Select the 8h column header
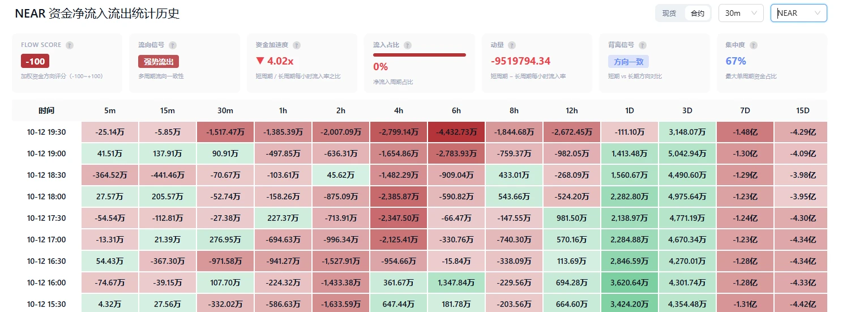868x312 pixels. click(x=514, y=110)
